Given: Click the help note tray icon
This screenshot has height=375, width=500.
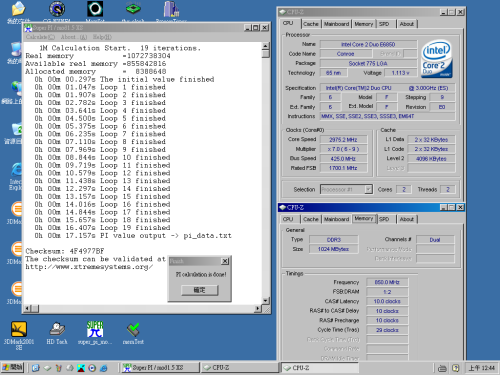Looking at the screenshot, I should (x=456, y=368).
